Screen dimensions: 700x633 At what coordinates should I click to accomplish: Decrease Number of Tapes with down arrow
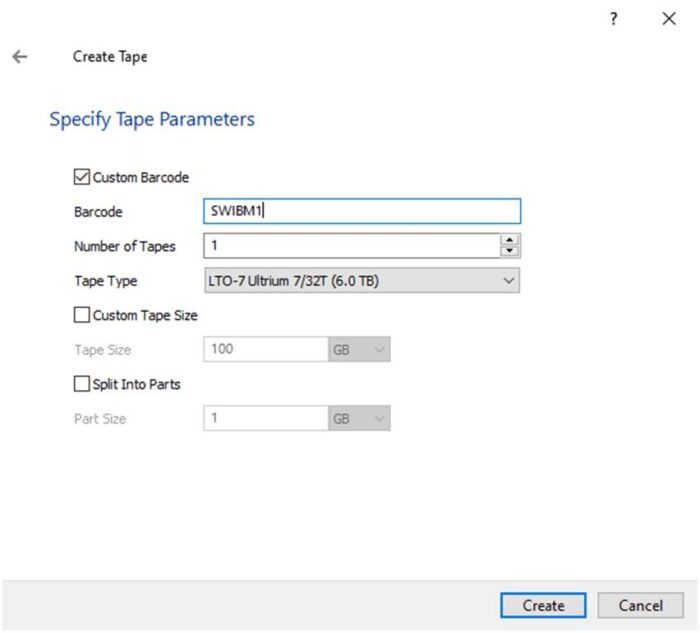pyautogui.click(x=510, y=251)
